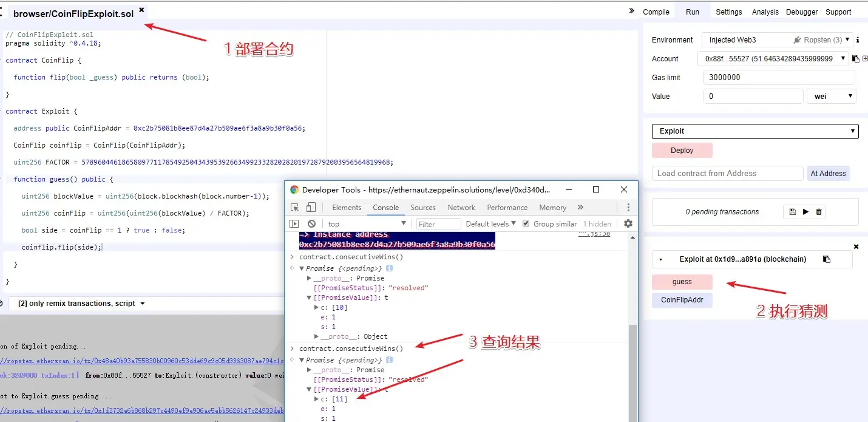Copy the account address to clipboard icon
This screenshot has width=868, height=422.
(x=855, y=59)
